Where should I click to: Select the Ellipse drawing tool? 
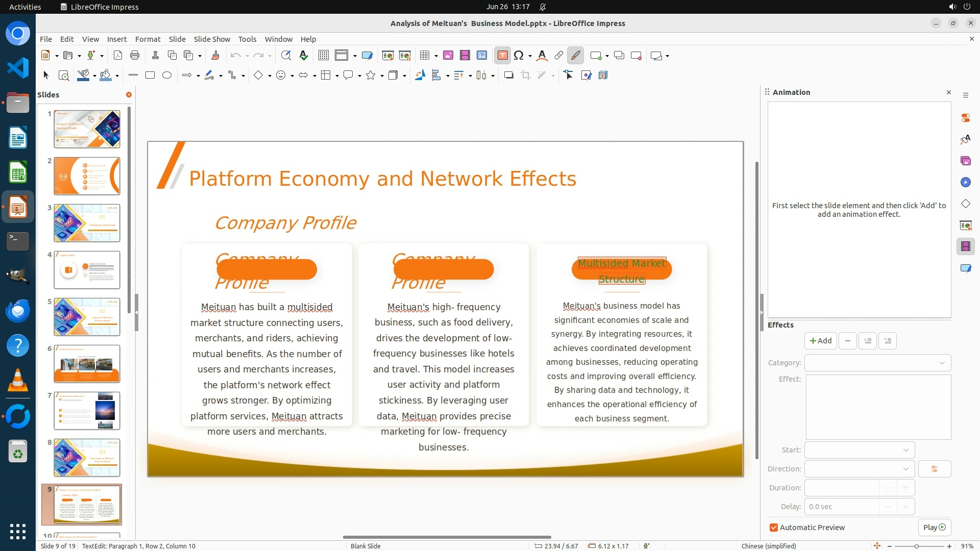(x=167, y=76)
